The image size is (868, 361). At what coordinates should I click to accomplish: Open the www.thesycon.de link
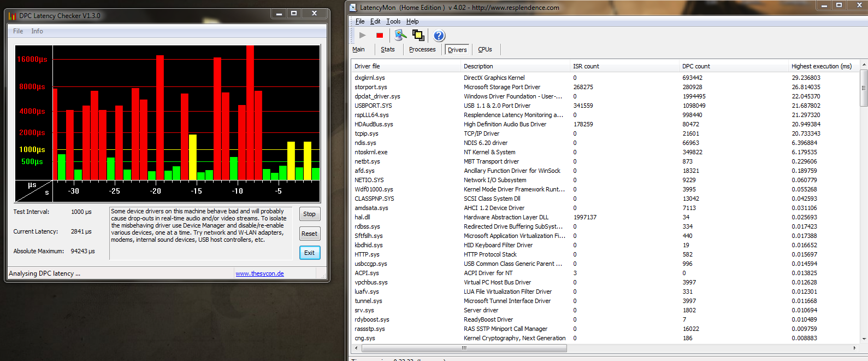259,273
